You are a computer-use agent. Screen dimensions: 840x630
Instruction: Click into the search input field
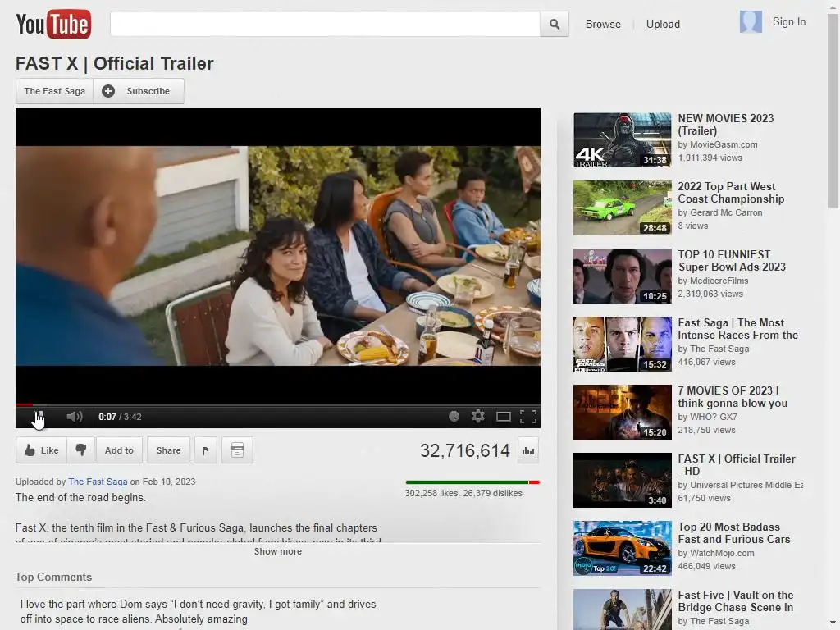[x=325, y=24]
